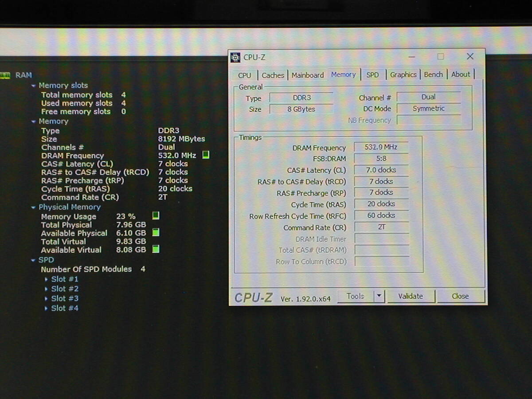The width and height of the screenshot is (532, 399).
Task: Collapse the Physical Memory section
Action: point(34,207)
